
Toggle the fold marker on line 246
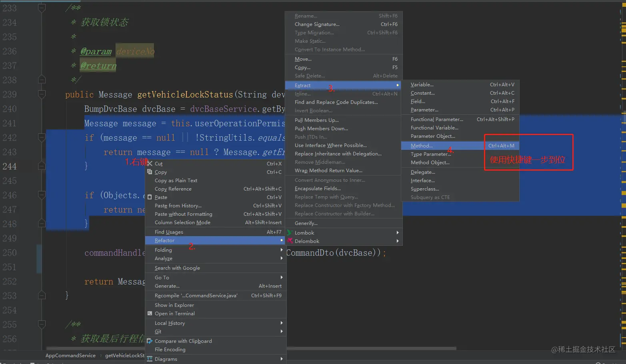tap(42, 195)
